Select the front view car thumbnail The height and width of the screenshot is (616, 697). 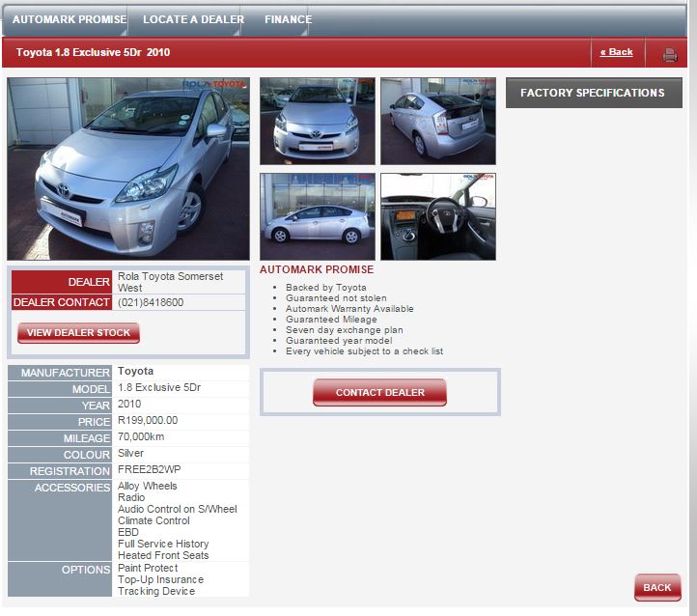point(318,121)
